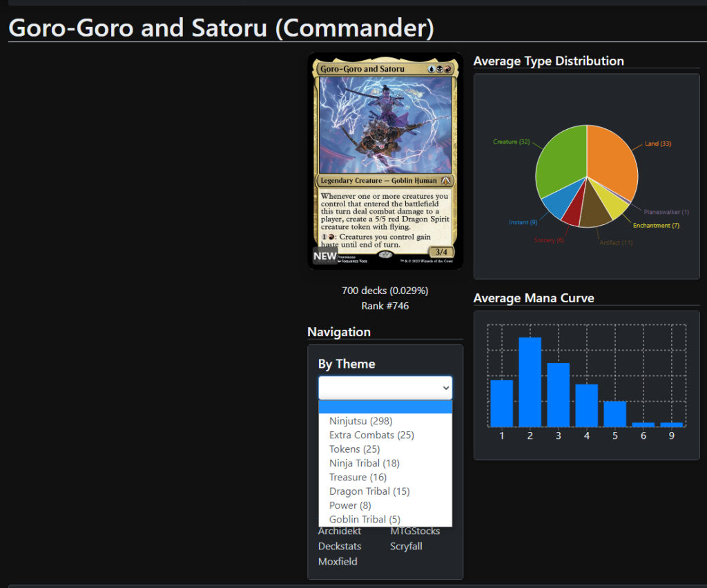Click mana curve bar for cost 2
707x588 pixels.
530,382
